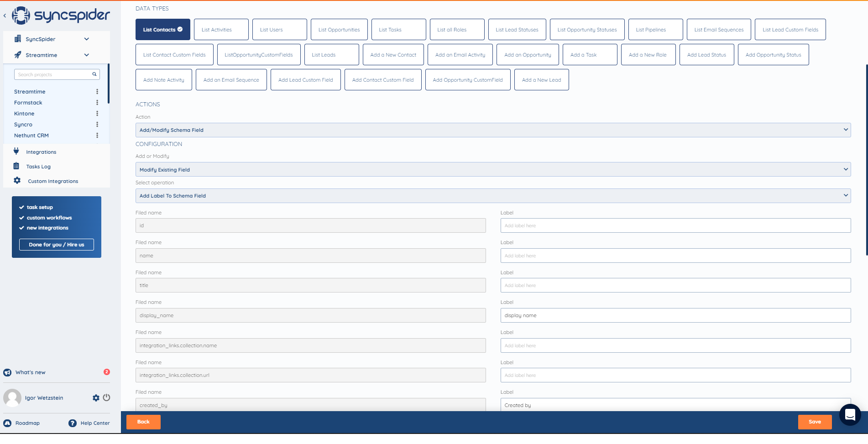Select the List Email Sequences data type
This screenshot has width=868, height=444.
pos(719,30)
